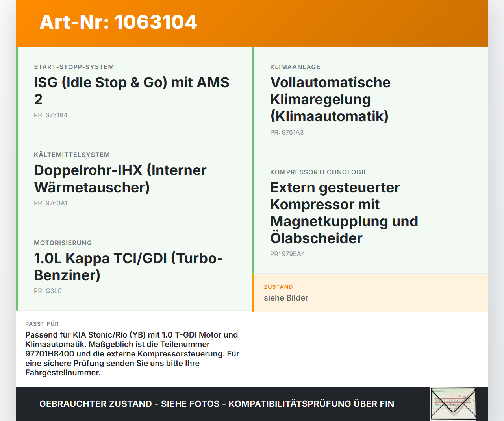This screenshot has height=421, width=504.
Task: Click the PR: 9763A1 code
Action: [x=51, y=203]
